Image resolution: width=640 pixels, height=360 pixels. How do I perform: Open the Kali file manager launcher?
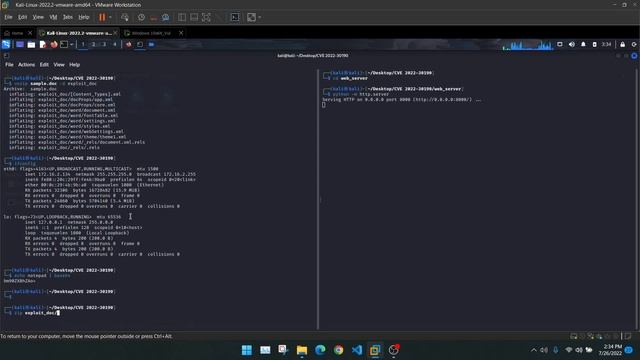[31, 44]
